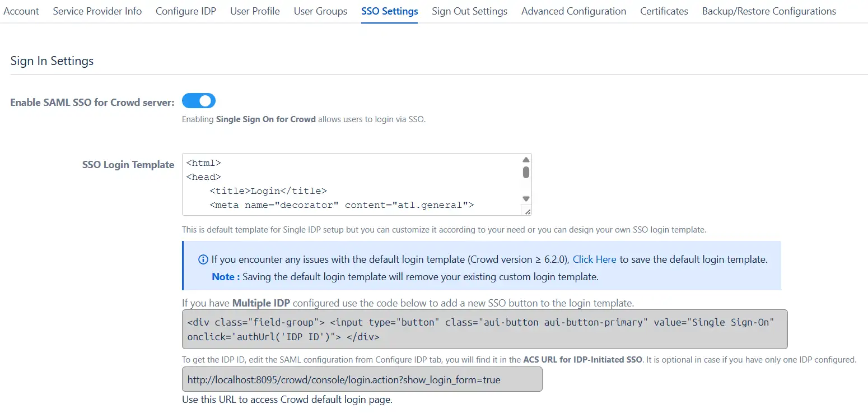Click the resize grip of the SSO Login Template box
This screenshot has height=413, width=868.
point(527,210)
